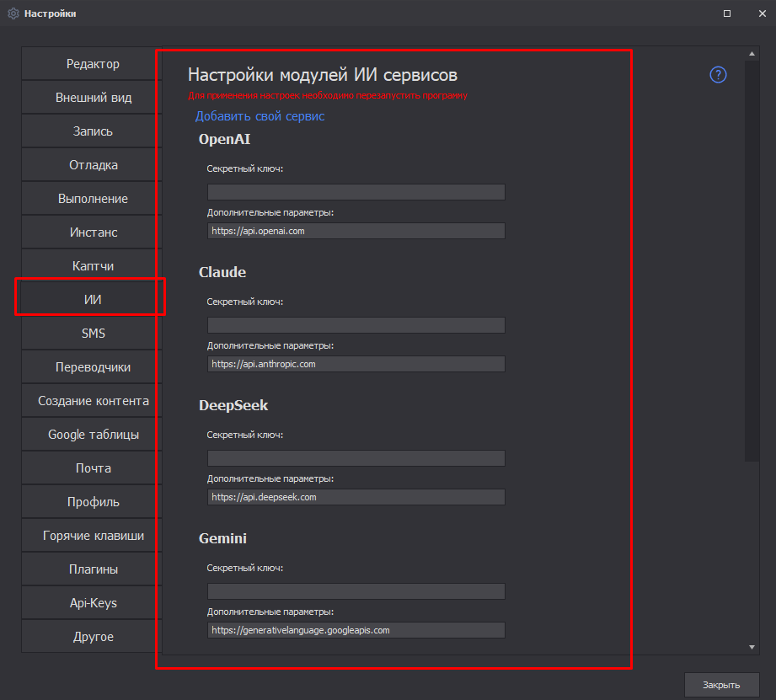This screenshot has height=700, width=776.
Task: Select the Api-Keys tab
Action: click(x=92, y=602)
